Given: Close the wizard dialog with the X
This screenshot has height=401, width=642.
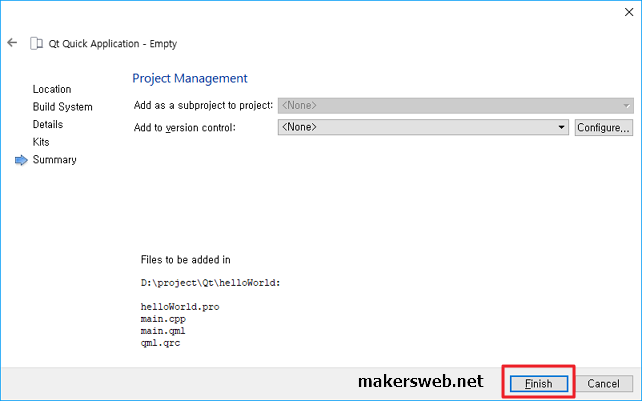Looking at the screenshot, I should tap(627, 14).
